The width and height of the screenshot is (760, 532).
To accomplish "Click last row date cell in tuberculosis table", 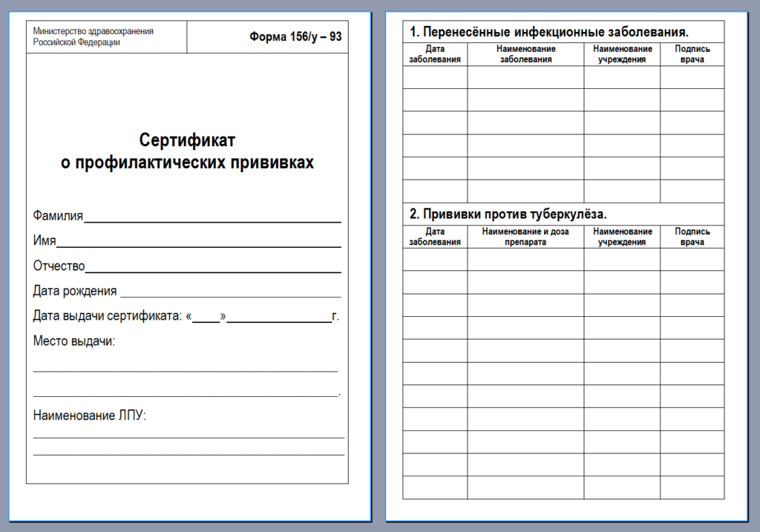I will point(435,487).
